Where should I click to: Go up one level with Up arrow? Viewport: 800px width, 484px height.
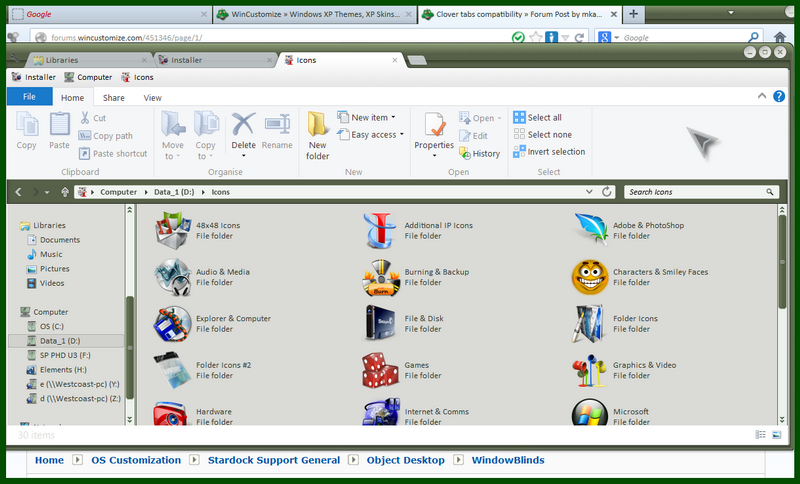coord(65,192)
